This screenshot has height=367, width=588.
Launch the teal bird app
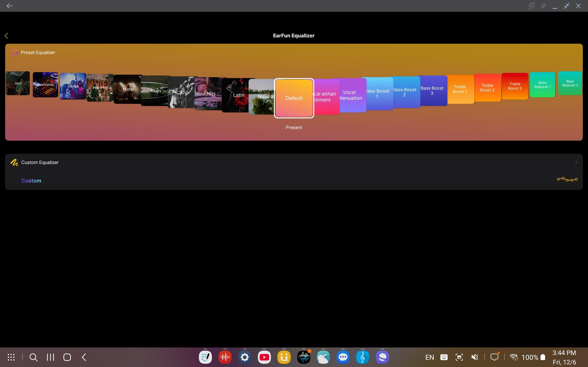tap(323, 357)
